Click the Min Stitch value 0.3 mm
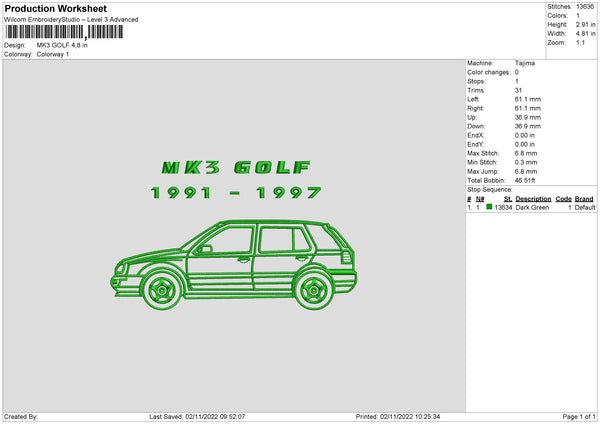This screenshot has width=600, height=424. click(526, 162)
